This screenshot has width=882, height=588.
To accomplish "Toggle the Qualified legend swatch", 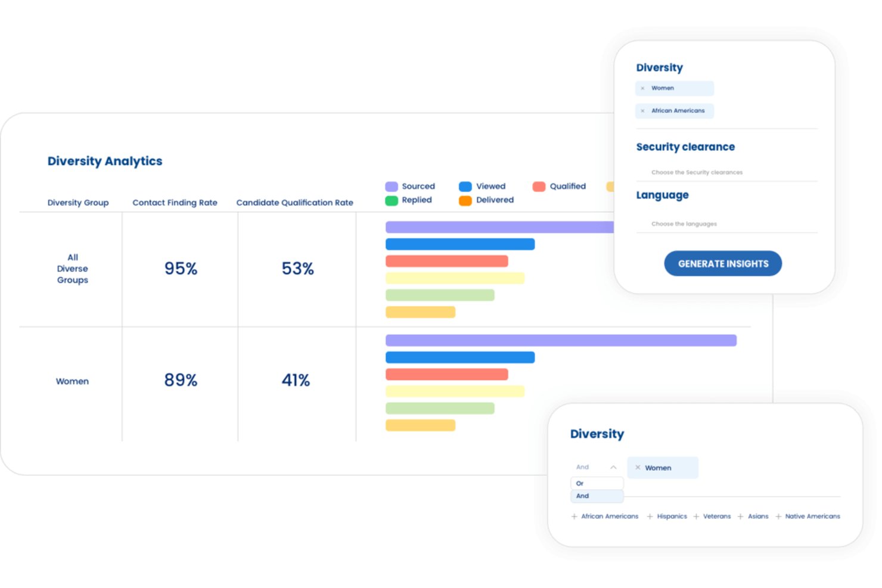I will pyautogui.click(x=539, y=186).
